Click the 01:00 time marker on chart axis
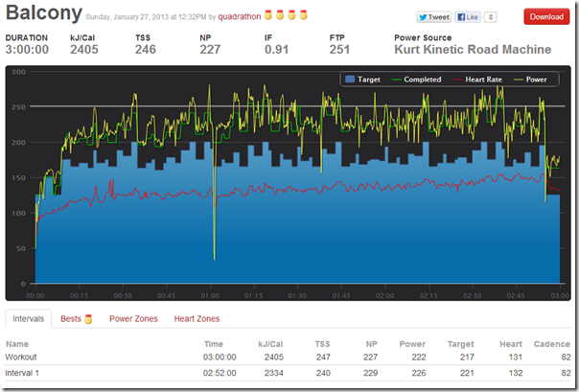This screenshot has height=392, width=579. [210, 295]
